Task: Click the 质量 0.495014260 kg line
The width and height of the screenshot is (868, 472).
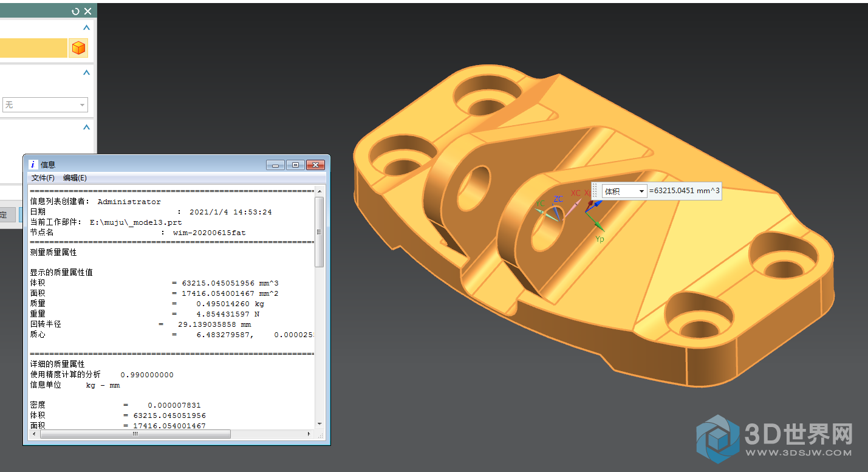Action: point(147,304)
